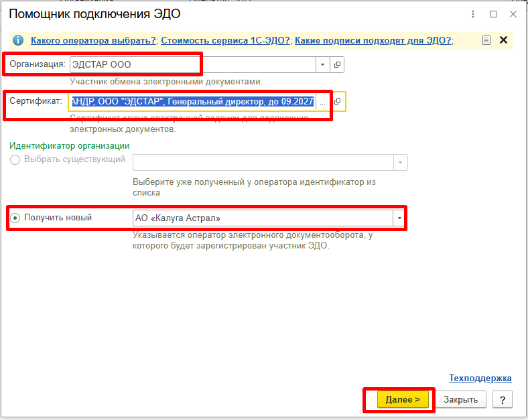
Task: Click the Далее button
Action: [403, 399]
